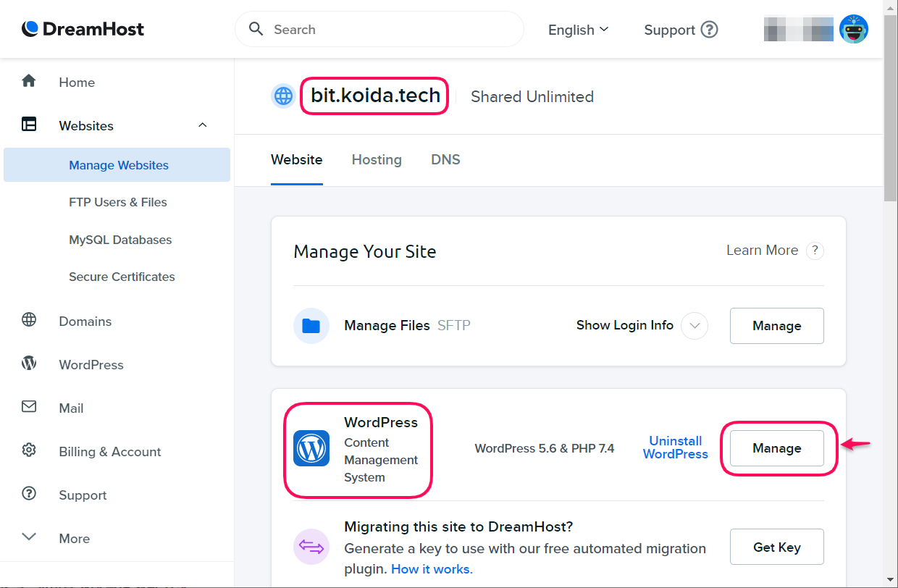Click the Manage Your Site heading
The width and height of the screenshot is (898, 588).
(x=365, y=252)
